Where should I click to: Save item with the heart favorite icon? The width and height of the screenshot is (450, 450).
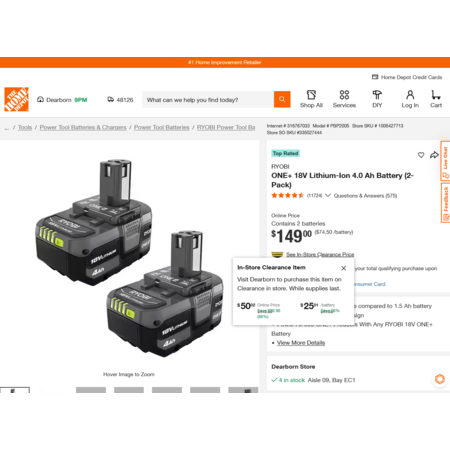[421, 155]
